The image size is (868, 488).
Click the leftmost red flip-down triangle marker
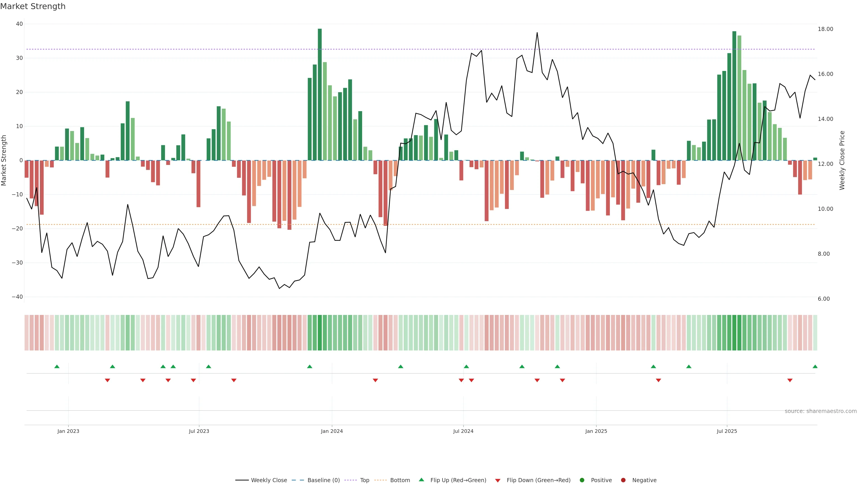(x=108, y=380)
